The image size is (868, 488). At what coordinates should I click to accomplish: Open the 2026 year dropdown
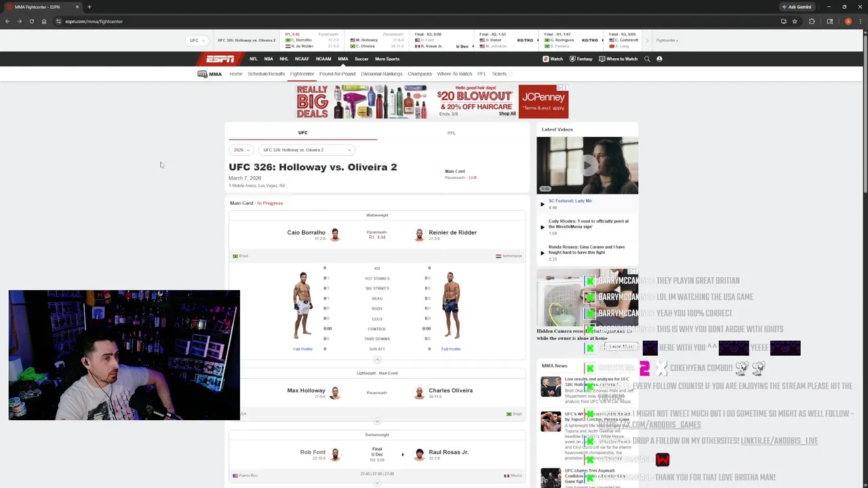click(242, 150)
